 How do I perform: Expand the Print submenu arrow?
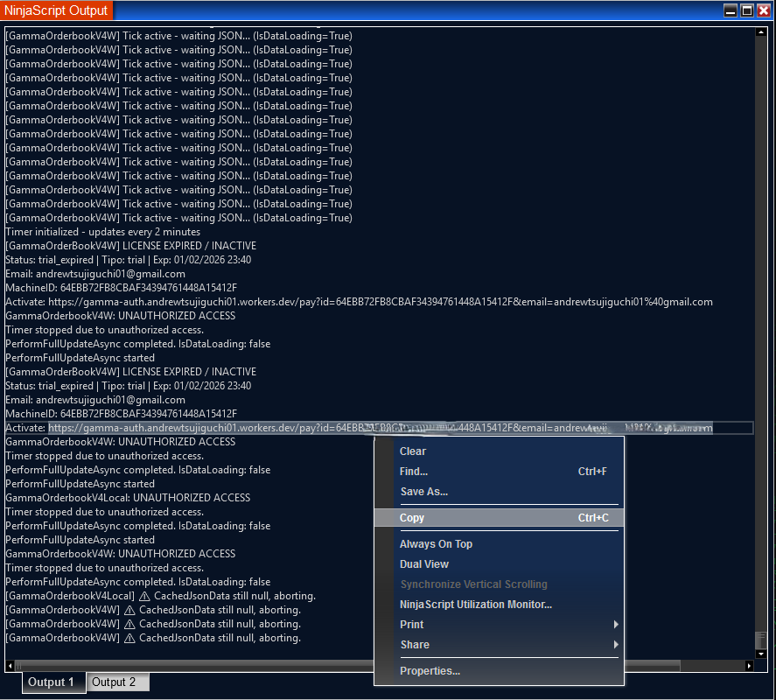tap(616, 625)
